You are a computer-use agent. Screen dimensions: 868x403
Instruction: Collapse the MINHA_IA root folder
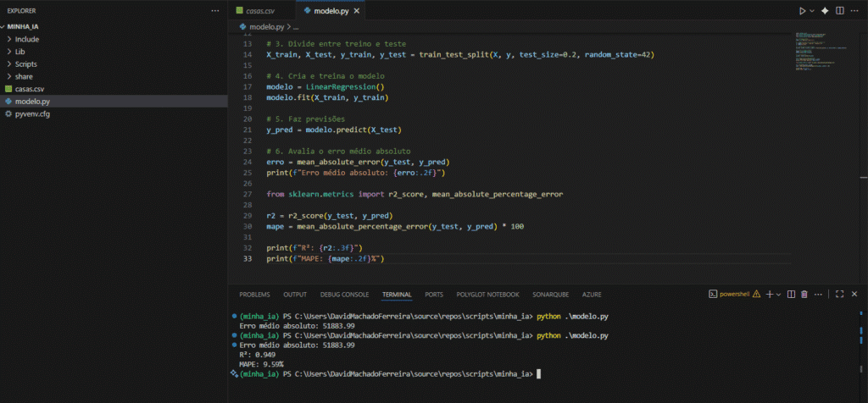coord(23,27)
